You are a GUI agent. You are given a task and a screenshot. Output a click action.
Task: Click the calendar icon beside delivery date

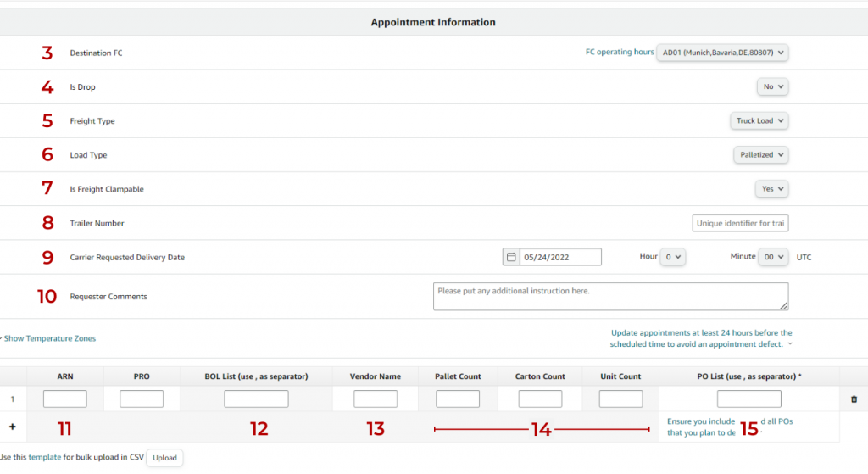(510, 257)
